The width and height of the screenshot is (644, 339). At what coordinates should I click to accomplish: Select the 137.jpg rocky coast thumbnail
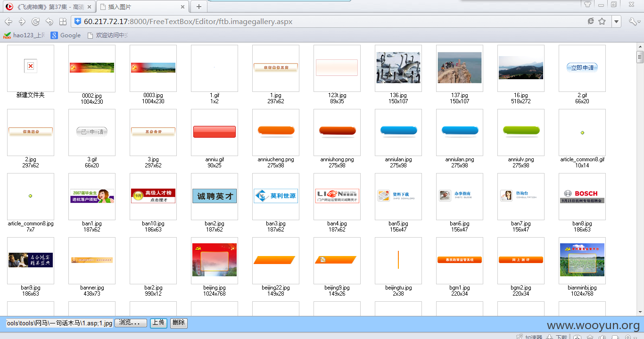[x=460, y=67]
